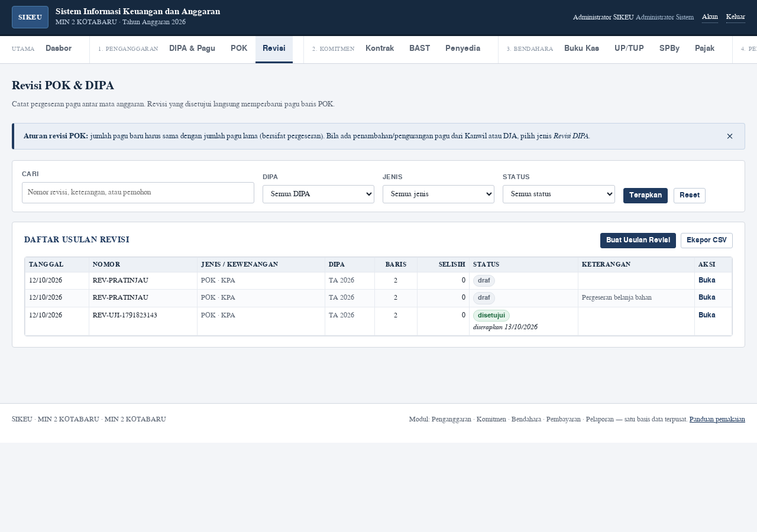Go to the Dasbor tab
757x532 pixels.
[59, 48]
